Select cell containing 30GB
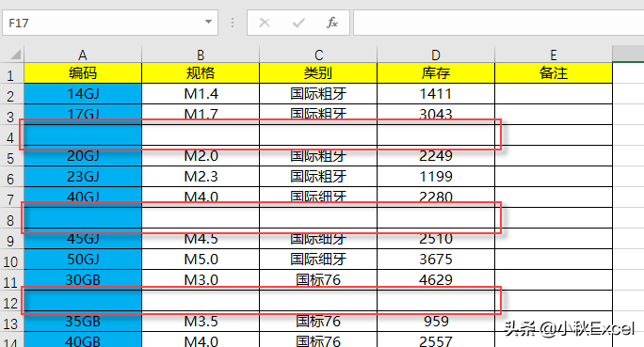Viewport: 644px width, 347px height. [x=83, y=279]
